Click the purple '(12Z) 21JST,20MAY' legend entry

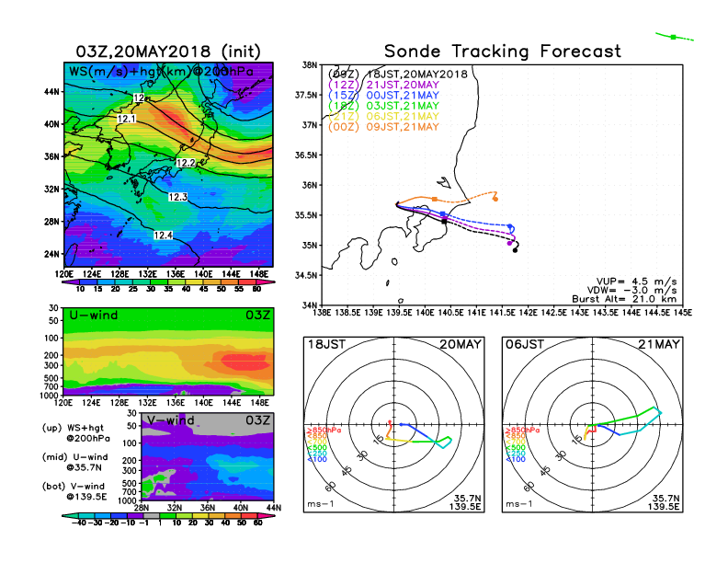tap(383, 85)
